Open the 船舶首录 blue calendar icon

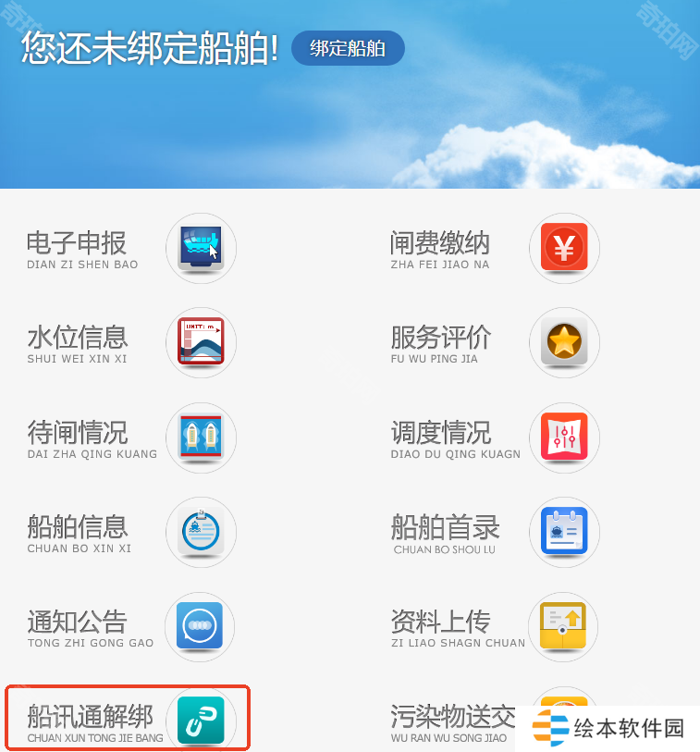(x=564, y=532)
